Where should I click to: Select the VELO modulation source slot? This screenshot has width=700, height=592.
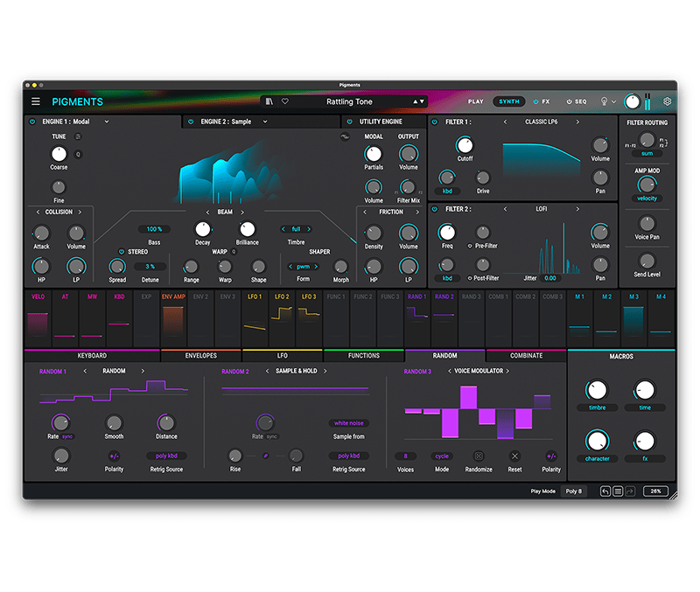[x=38, y=318]
